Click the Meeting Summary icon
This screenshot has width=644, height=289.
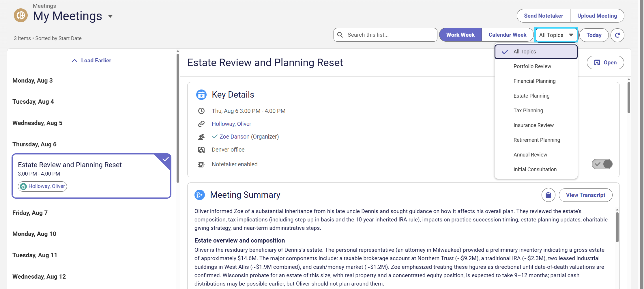(200, 195)
